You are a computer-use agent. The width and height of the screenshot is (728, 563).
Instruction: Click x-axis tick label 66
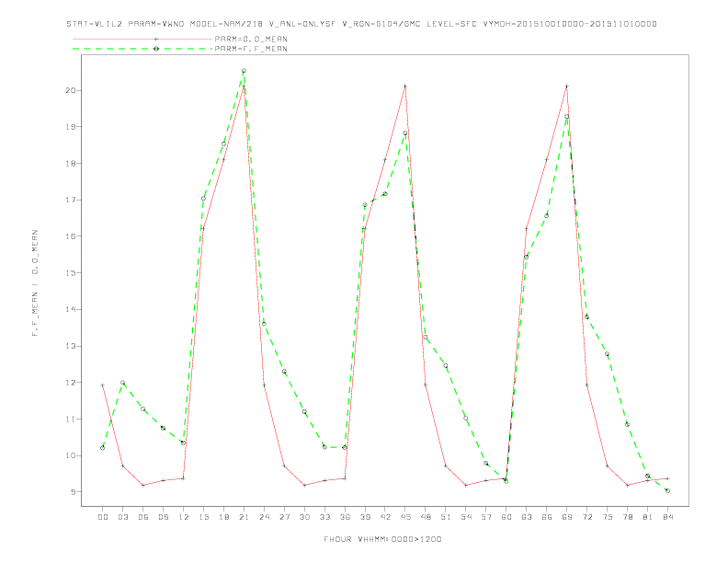tap(547, 517)
